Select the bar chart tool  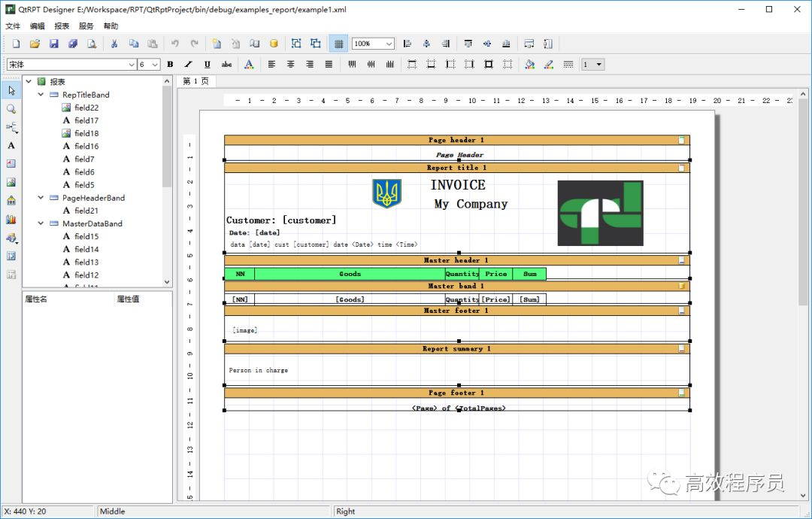pos(11,218)
